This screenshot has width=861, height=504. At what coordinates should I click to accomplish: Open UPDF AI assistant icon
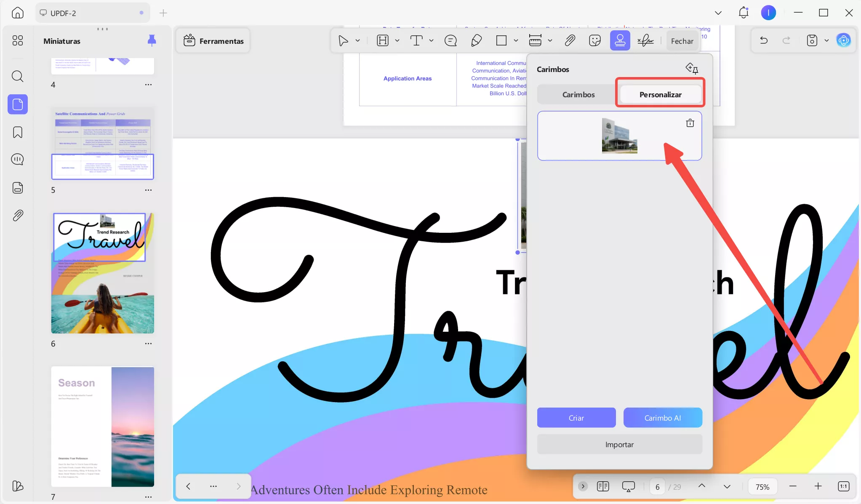843,40
